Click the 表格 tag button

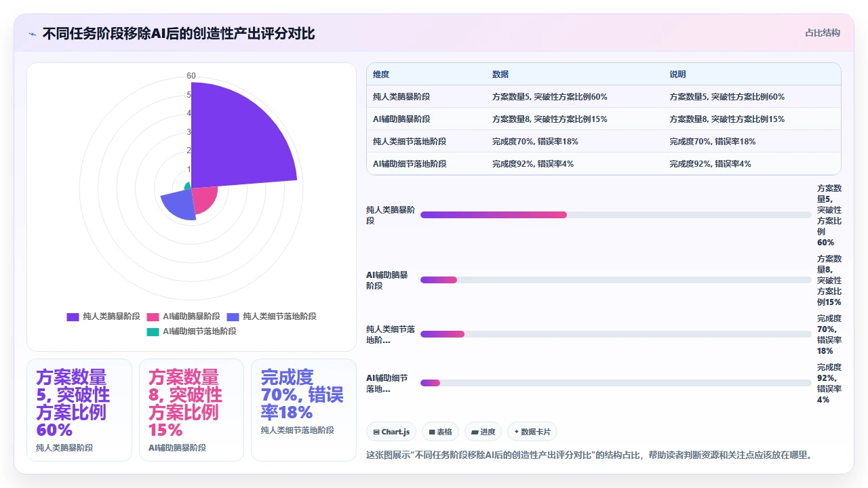pyautogui.click(x=440, y=432)
